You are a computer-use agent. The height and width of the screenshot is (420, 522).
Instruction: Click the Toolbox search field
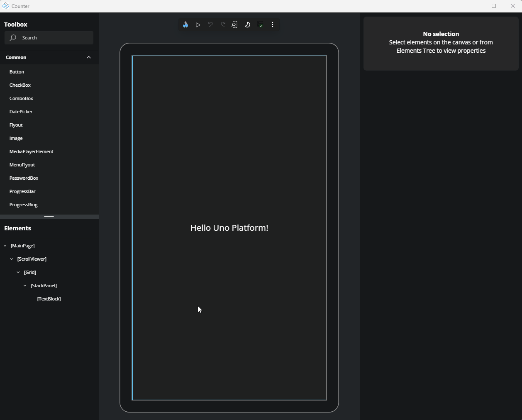pos(49,38)
